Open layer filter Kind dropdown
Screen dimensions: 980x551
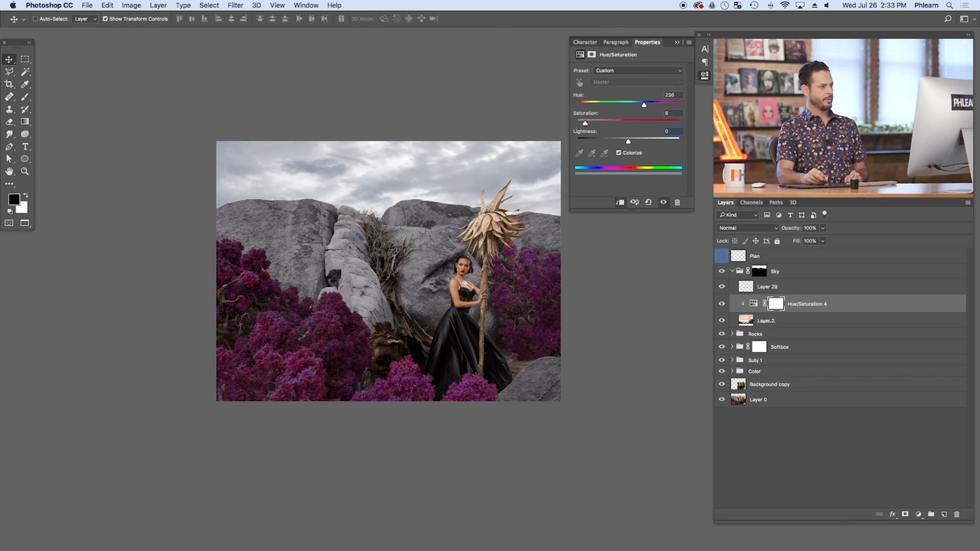click(x=738, y=215)
